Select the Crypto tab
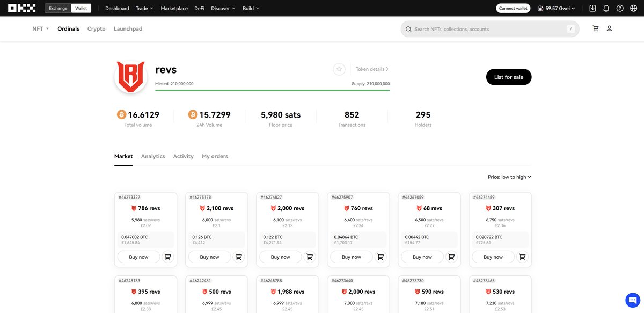The width and height of the screenshot is (644, 313). pyautogui.click(x=97, y=28)
